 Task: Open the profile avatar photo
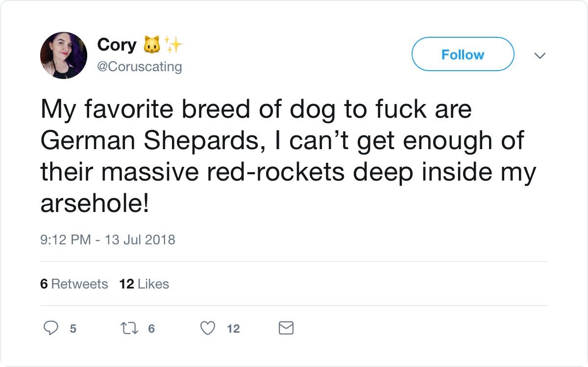64,55
